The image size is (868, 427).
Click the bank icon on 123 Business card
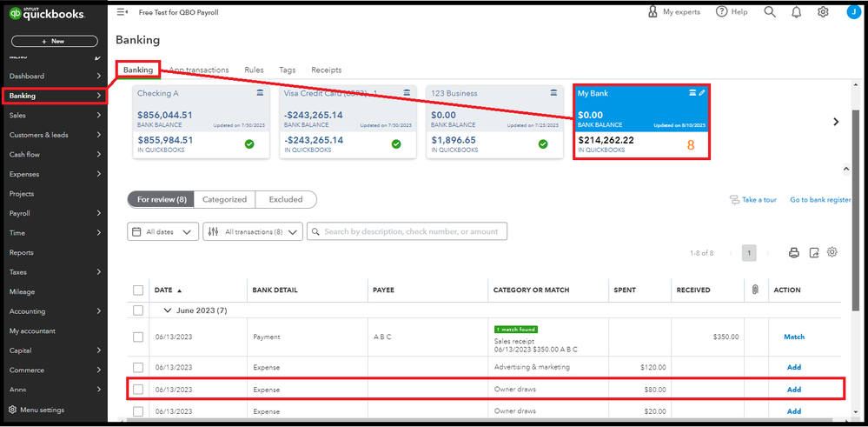pyautogui.click(x=553, y=92)
